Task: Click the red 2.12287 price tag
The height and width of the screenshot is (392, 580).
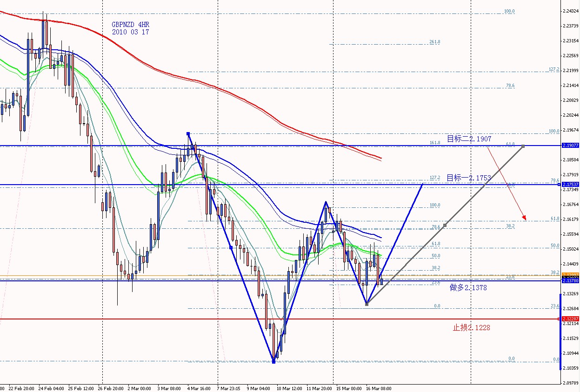Action: pyautogui.click(x=570, y=319)
